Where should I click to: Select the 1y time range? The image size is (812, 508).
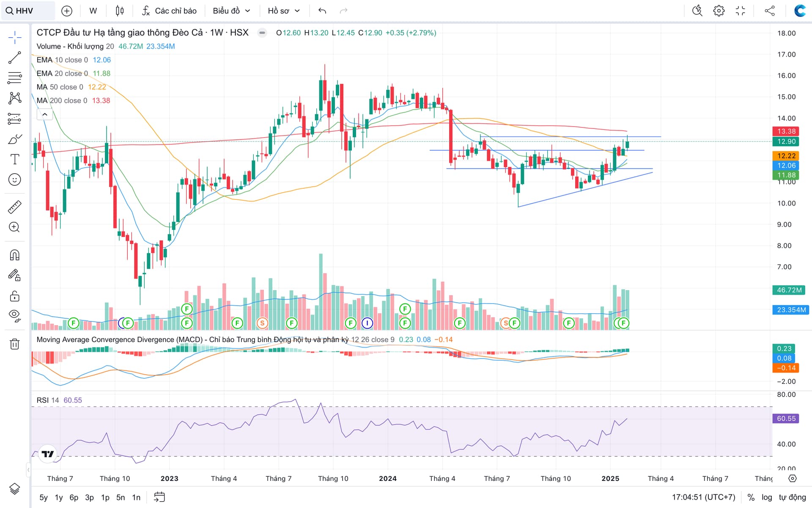[x=59, y=497]
